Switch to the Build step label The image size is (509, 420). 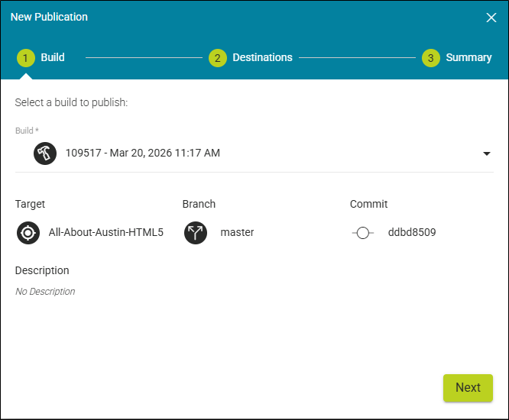(53, 58)
